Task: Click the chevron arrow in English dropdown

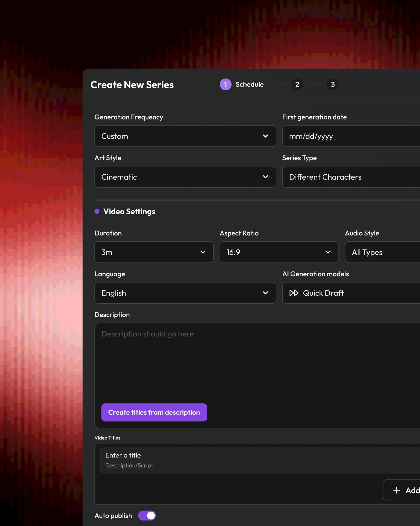Action: pos(265,293)
